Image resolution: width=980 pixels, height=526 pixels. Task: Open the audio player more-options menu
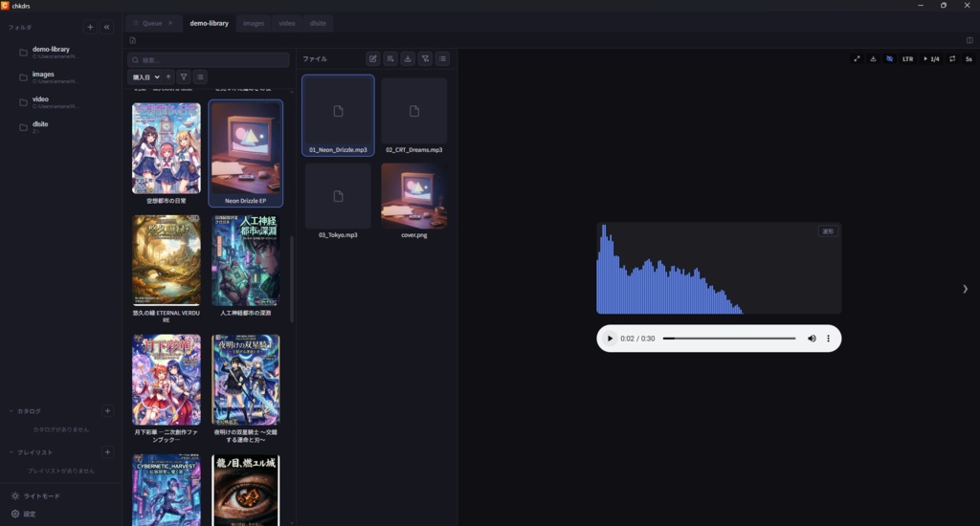pos(829,339)
